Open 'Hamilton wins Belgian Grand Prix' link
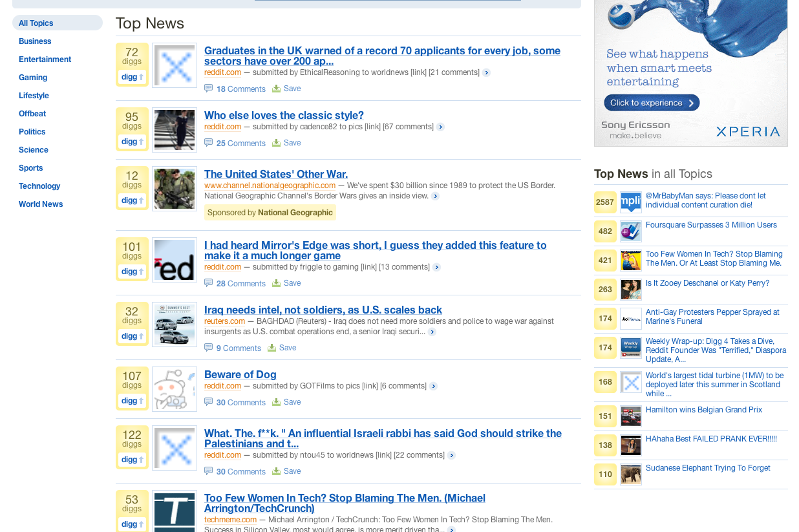This screenshot has width=799, height=532. coord(704,410)
